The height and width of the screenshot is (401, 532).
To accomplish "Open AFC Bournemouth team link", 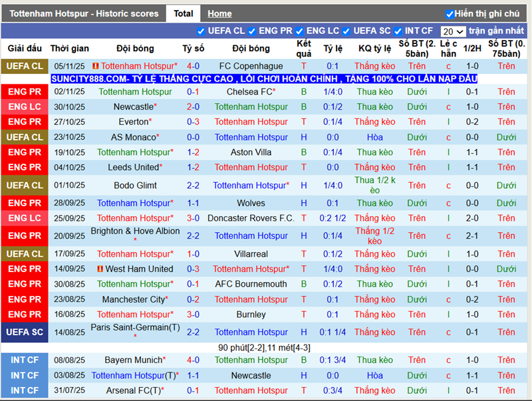I will [x=251, y=283].
